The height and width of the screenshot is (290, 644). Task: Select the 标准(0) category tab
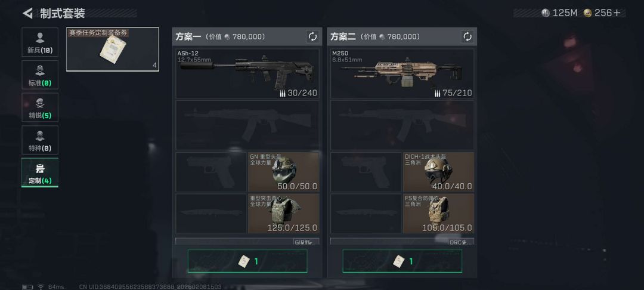point(40,75)
